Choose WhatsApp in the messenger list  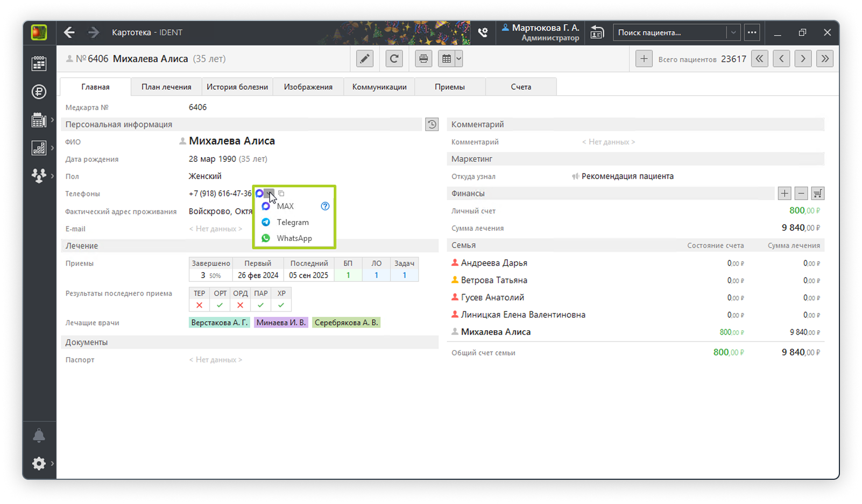(294, 238)
